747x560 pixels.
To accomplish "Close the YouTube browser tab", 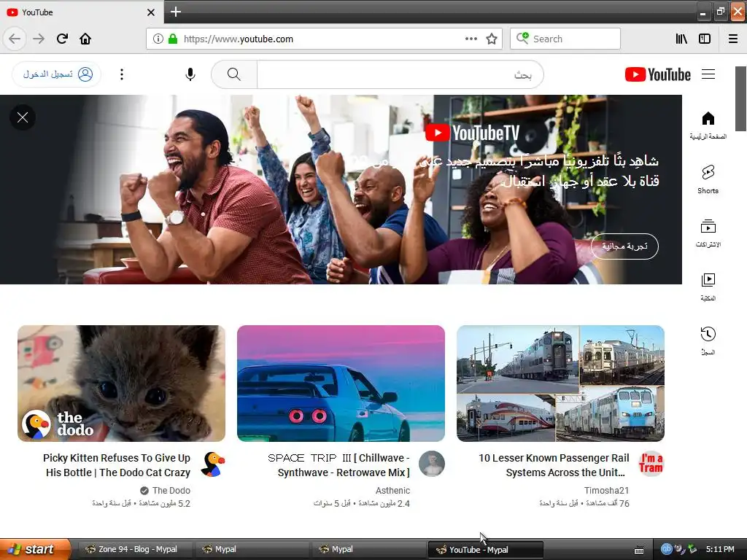I will point(151,12).
